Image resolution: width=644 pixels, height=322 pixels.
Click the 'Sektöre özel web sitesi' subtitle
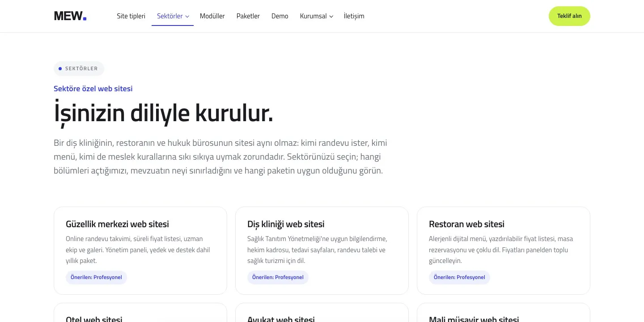[93, 89]
